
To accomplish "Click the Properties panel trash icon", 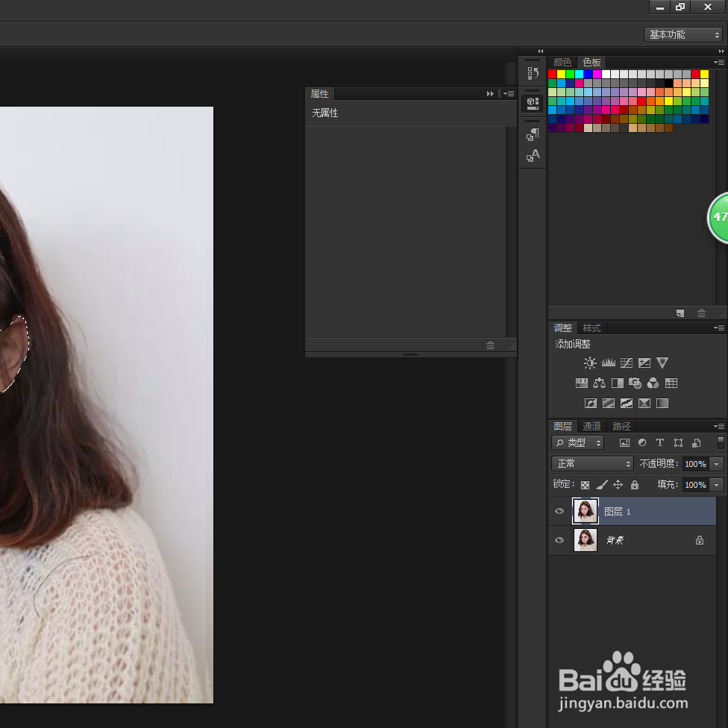I will click(x=490, y=345).
